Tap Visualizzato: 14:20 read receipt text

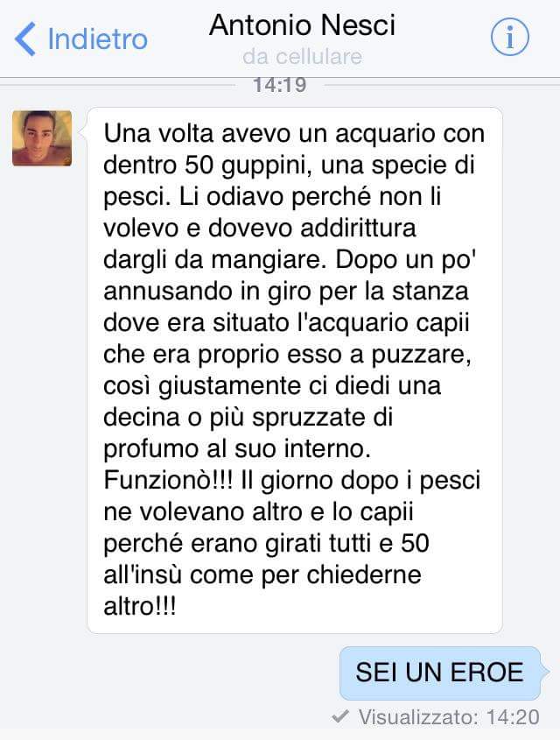[449, 717]
